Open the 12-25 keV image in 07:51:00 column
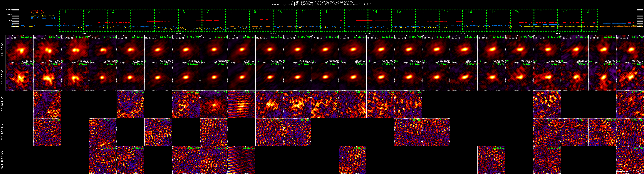Screen dimensions: 644x174 [x=130, y=104]
